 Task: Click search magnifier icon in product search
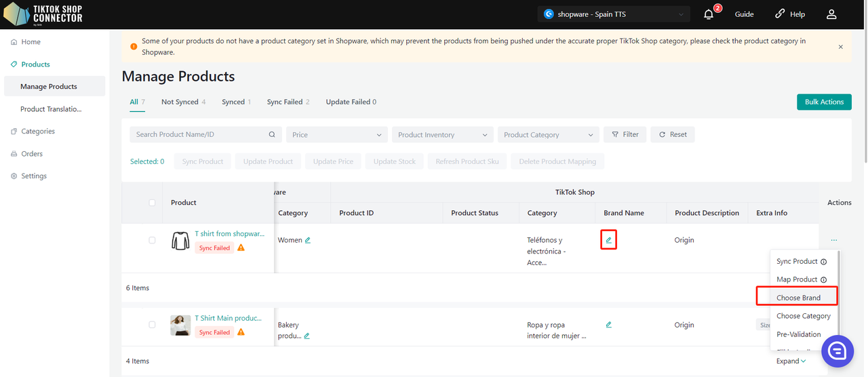(273, 134)
